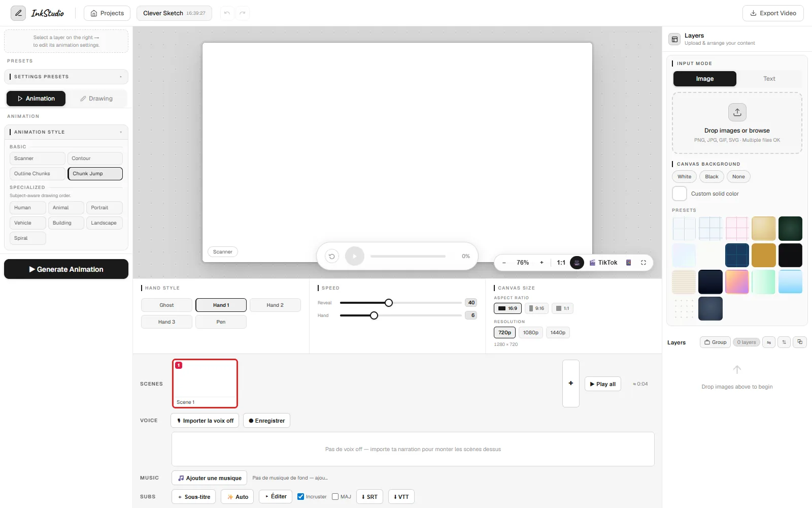
Task: Expand the Settings Presets section
Action: [66, 77]
